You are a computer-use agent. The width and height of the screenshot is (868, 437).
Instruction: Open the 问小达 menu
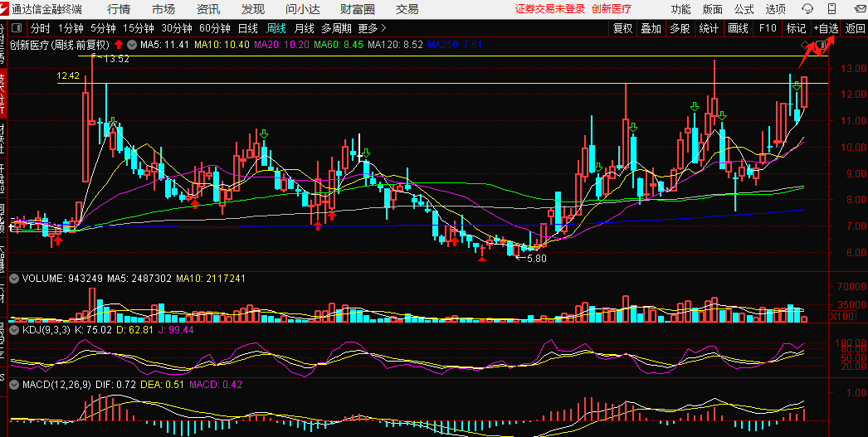coord(304,9)
